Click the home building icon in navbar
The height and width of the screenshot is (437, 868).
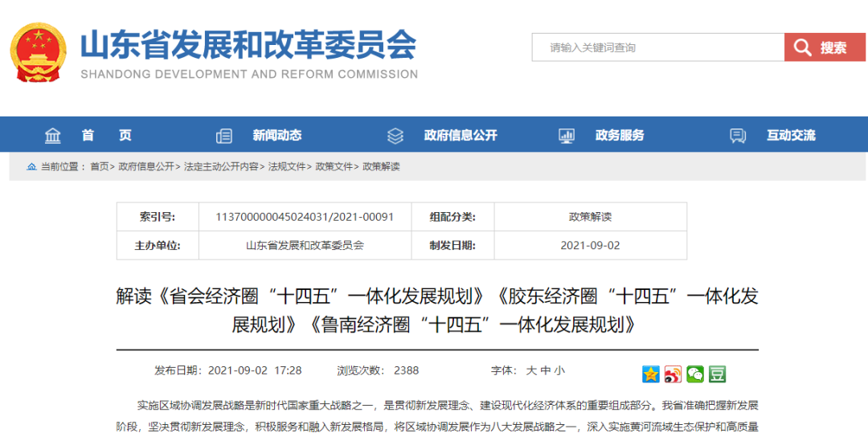tap(53, 135)
